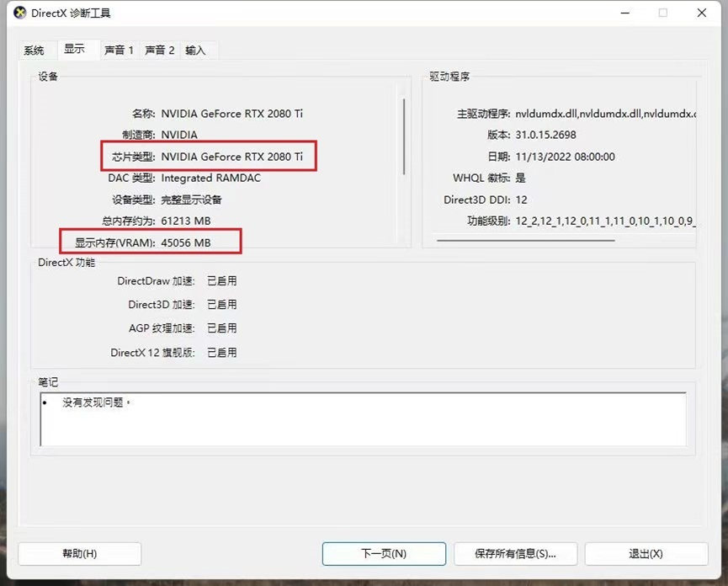Switch to the 输入 tab
This screenshot has height=586, width=728.
(195, 51)
